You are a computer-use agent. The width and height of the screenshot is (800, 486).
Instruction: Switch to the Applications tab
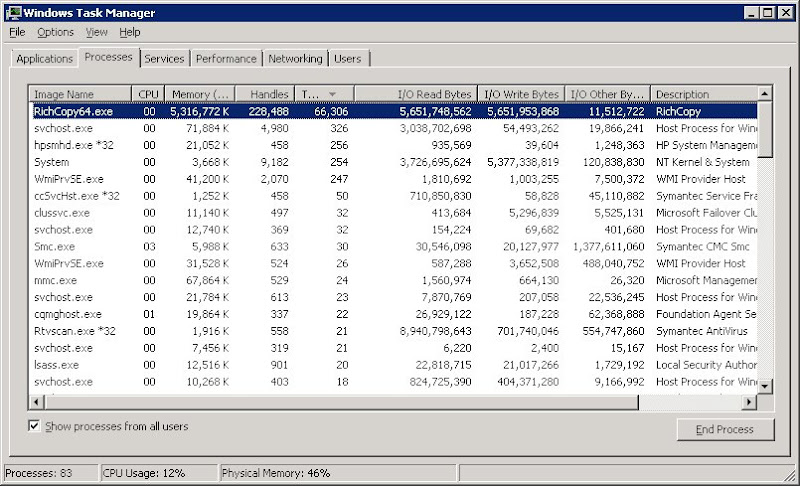[x=44, y=59]
